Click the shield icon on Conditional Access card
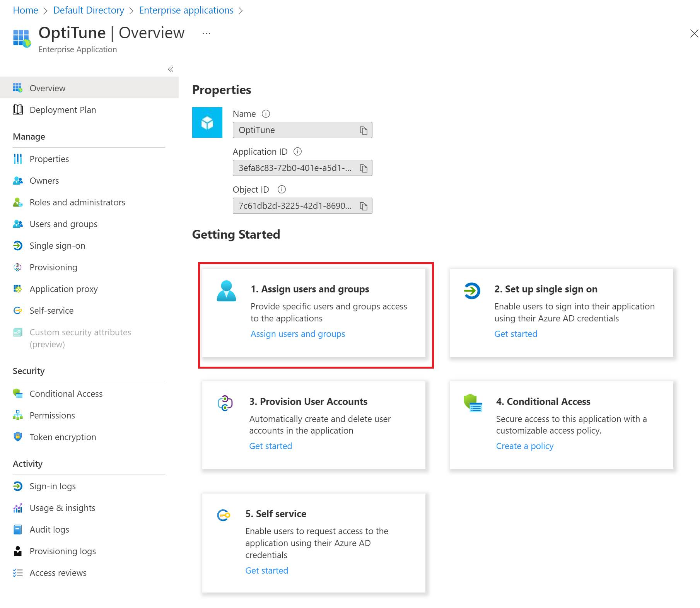This screenshot has height=608, width=700. [x=473, y=403]
